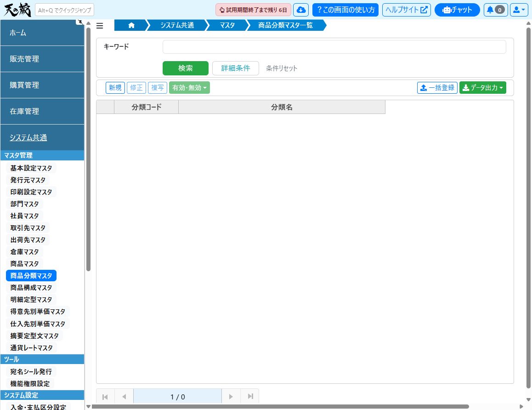Open 印刷設定マスタ

pyautogui.click(x=31, y=192)
